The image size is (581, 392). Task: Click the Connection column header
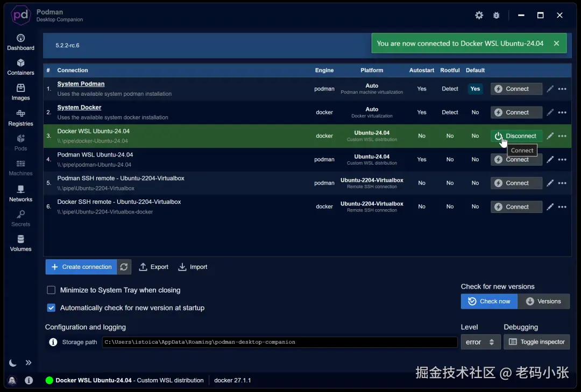[x=73, y=70]
